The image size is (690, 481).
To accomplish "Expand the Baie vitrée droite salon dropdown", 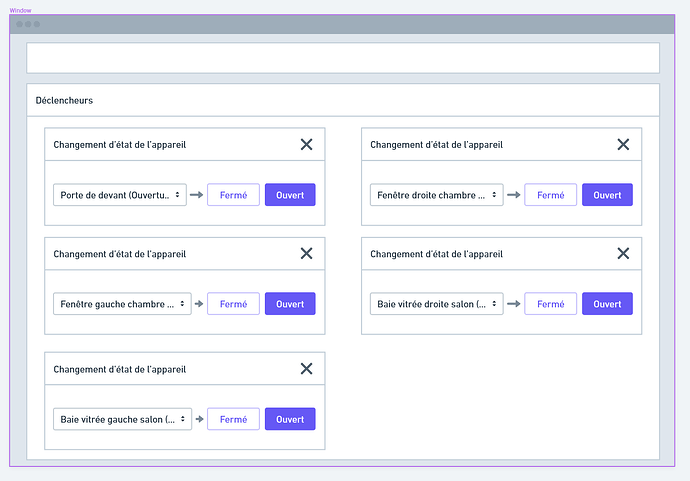I will [x=438, y=304].
